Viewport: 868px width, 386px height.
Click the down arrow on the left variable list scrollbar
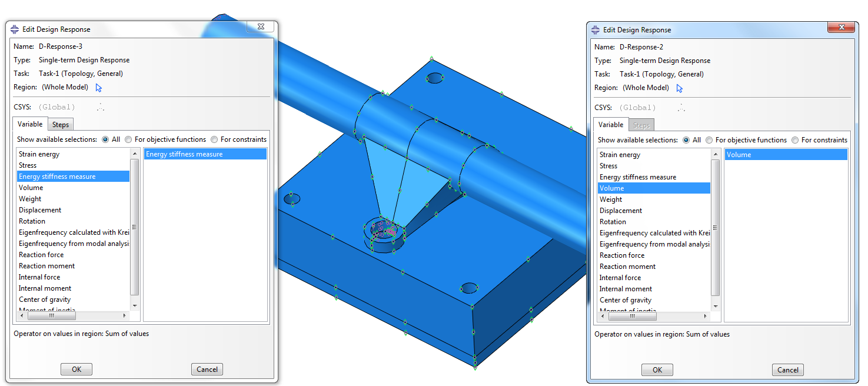point(134,305)
